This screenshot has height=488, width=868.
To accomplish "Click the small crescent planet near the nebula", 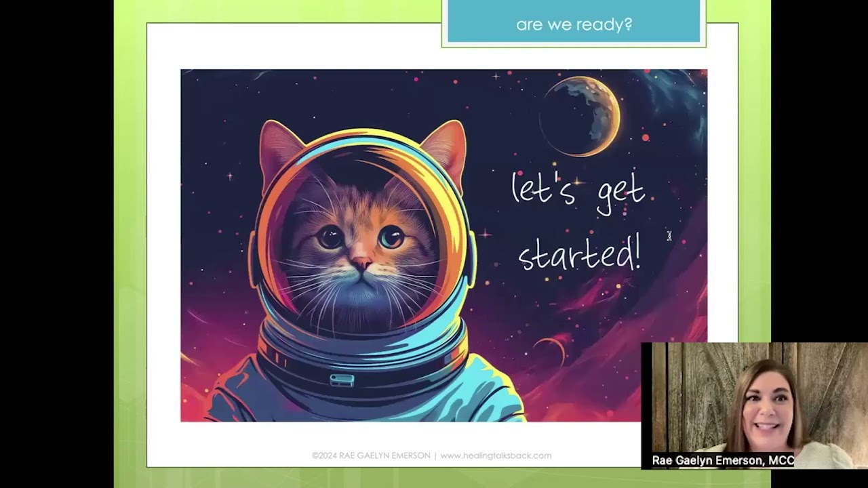I will pyautogui.click(x=551, y=349).
